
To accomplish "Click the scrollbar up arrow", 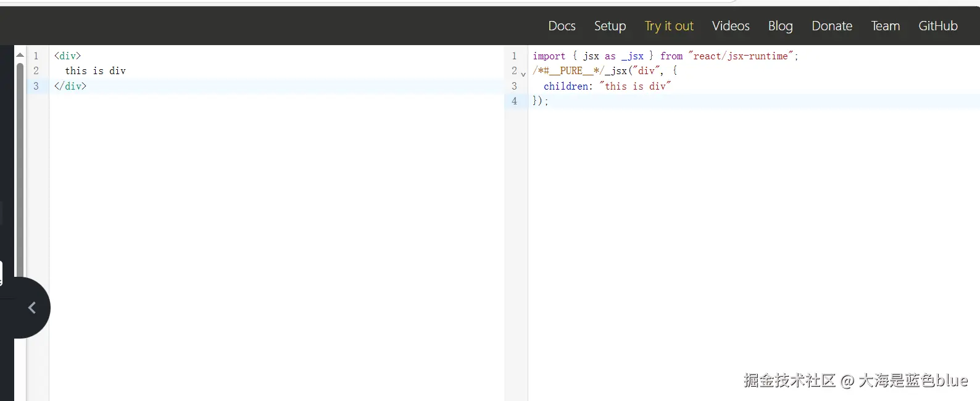I will 20,55.
